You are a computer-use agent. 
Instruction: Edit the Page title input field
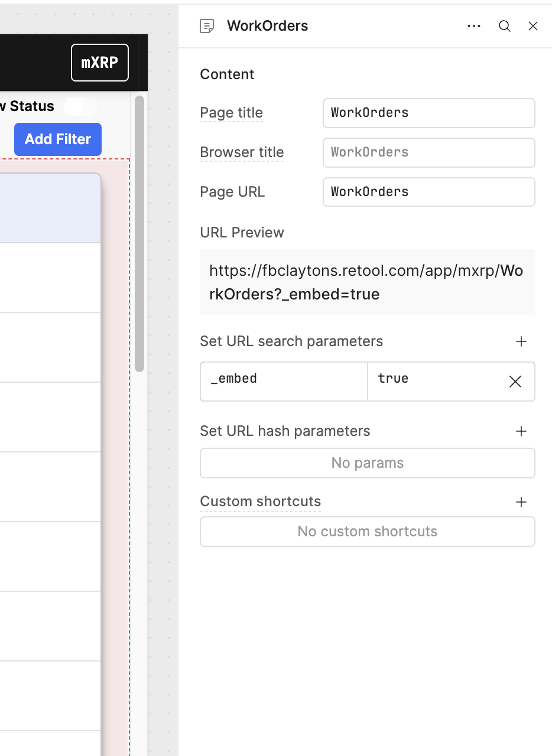pyautogui.click(x=428, y=113)
